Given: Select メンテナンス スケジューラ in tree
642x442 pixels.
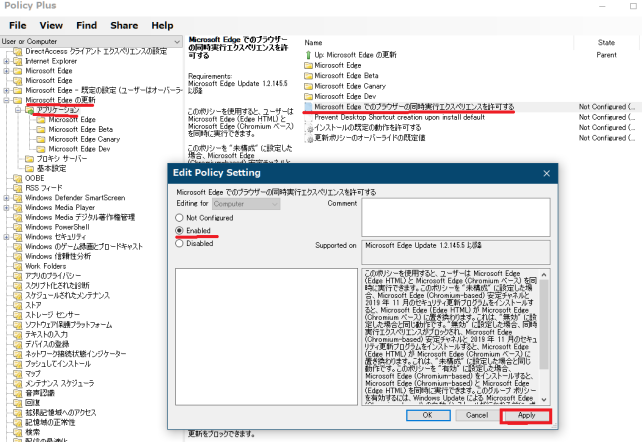Looking at the screenshot, I should click(x=60, y=383).
